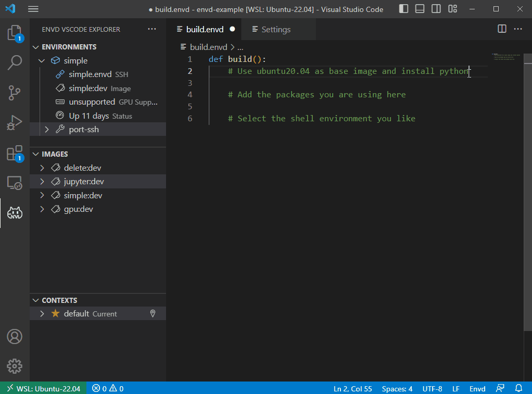Select simple:dev Image row under simple
The height and width of the screenshot is (394, 532).
click(x=98, y=88)
